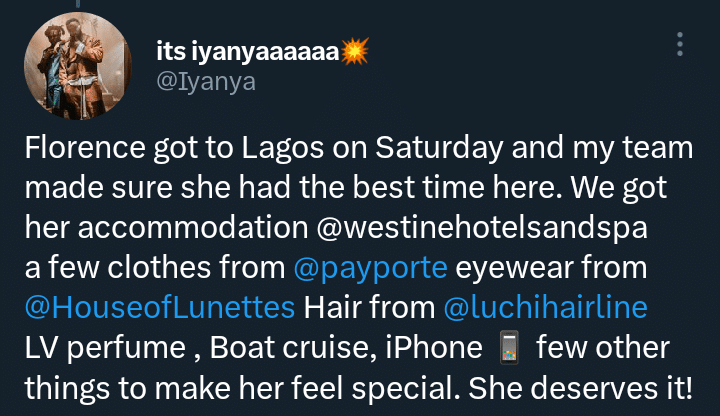Open the "its iyanyaaaaaa" display name
This screenshot has width=720, height=416.
(x=248, y=50)
